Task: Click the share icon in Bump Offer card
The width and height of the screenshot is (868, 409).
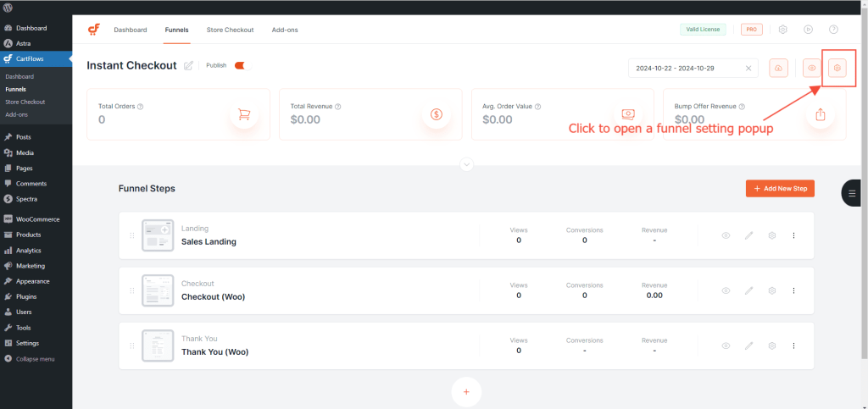Action: 819,114
